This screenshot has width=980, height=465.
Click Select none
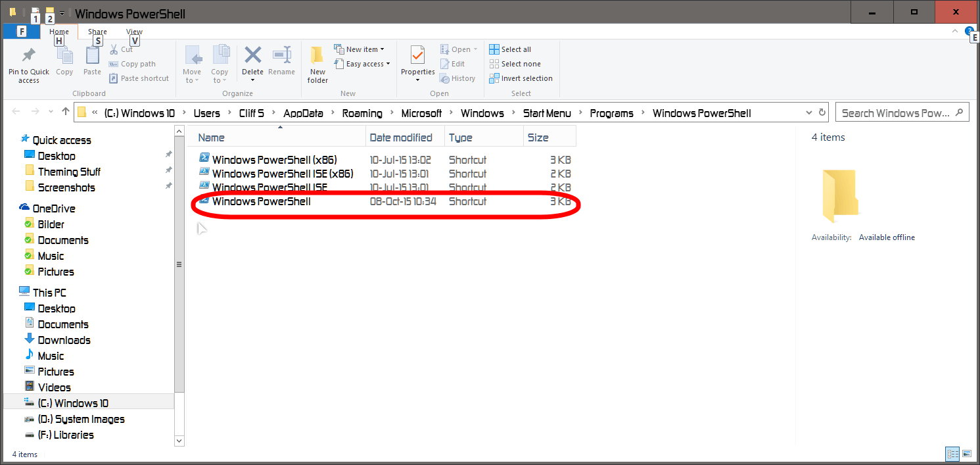click(515, 64)
